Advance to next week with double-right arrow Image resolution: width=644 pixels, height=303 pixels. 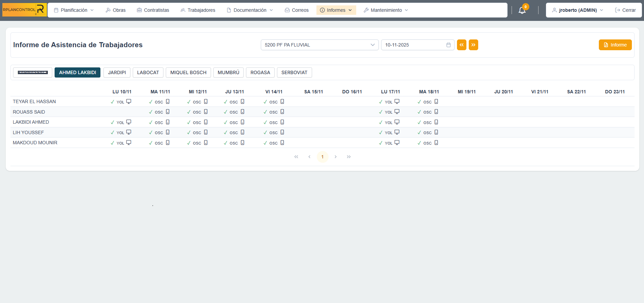(473, 45)
